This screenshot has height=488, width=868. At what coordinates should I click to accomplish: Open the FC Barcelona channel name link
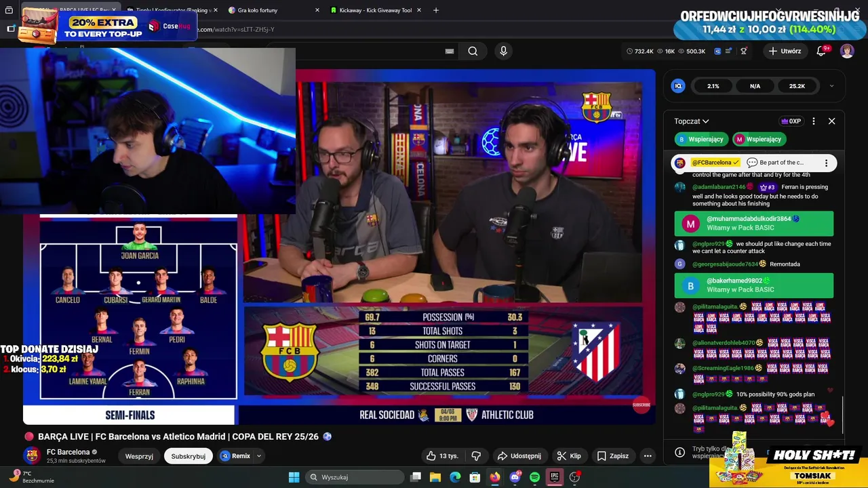68,452
